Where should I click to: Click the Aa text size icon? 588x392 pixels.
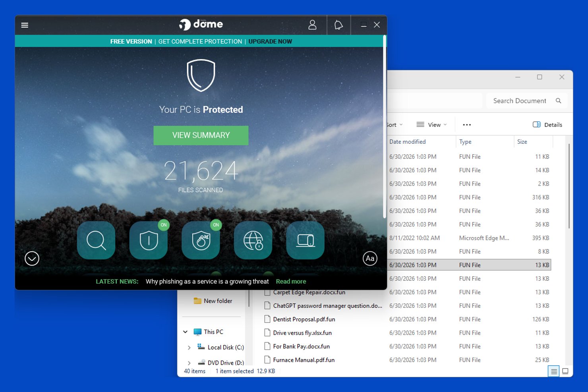click(370, 259)
